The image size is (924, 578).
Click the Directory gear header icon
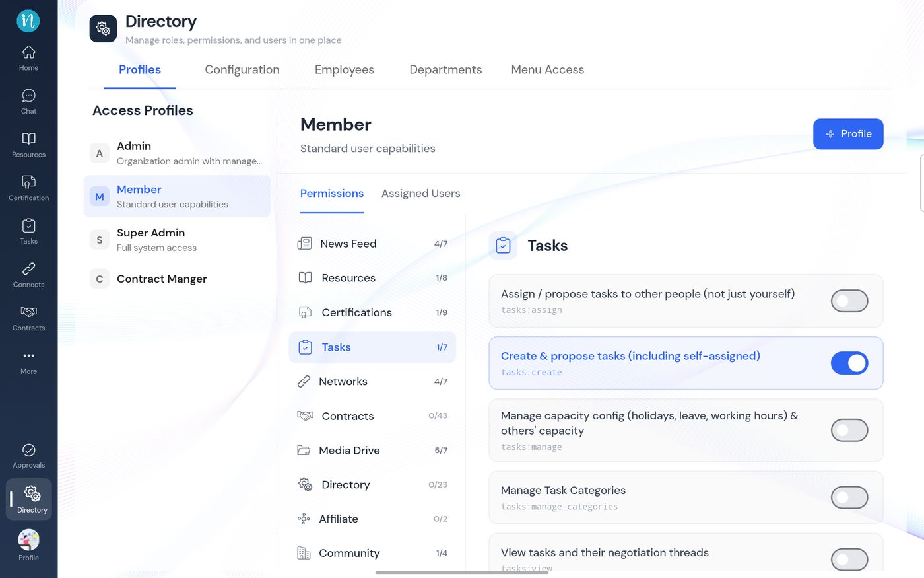pyautogui.click(x=103, y=28)
